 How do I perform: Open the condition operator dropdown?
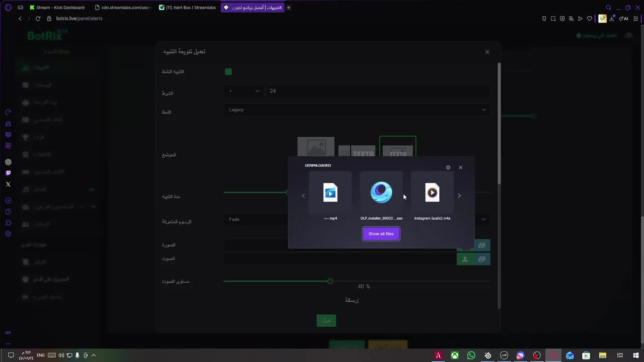(x=244, y=91)
